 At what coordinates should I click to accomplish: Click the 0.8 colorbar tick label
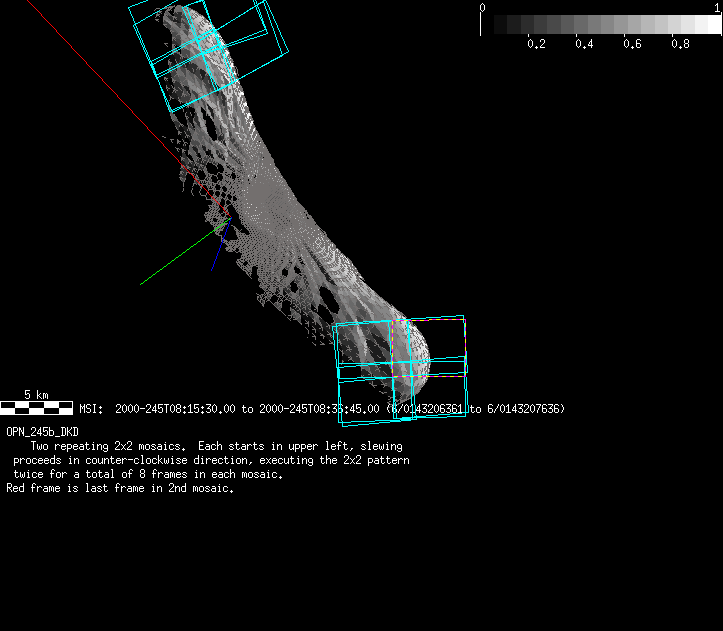tap(680, 44)
